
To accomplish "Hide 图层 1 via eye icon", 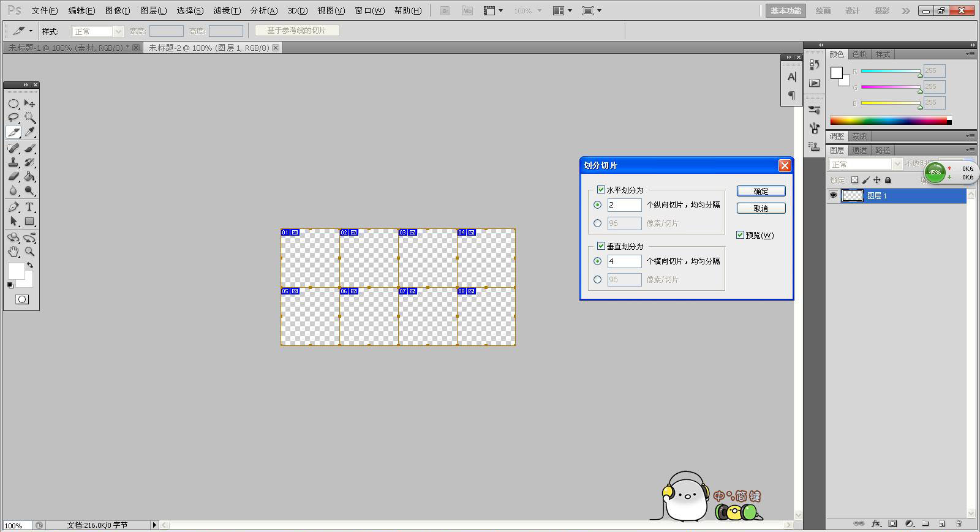I will 833,196.
